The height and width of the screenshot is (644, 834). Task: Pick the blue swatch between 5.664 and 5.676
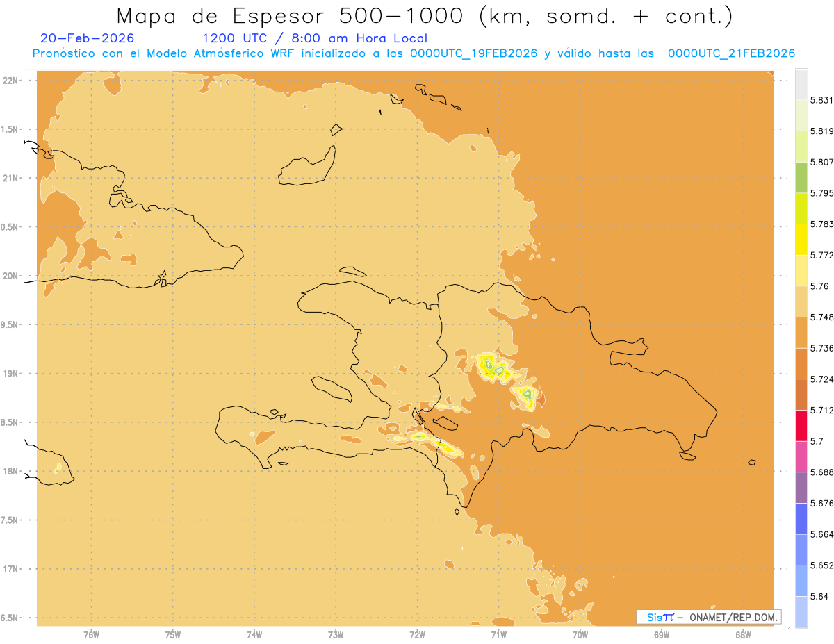pos(801,518)
